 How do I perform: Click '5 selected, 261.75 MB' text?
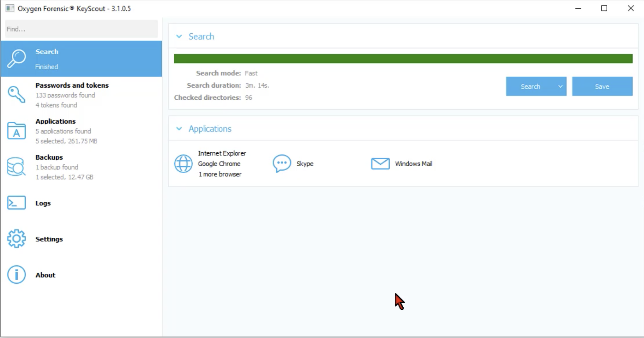[66, 141]
